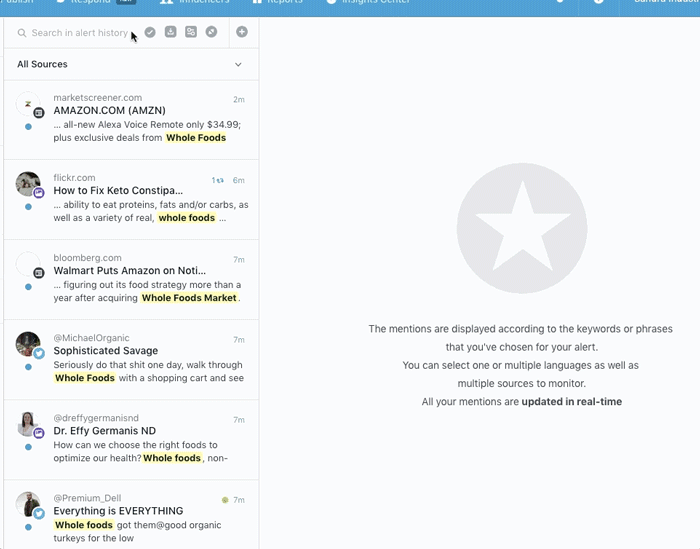Toggle the unread dot on the AMAZON.COM mention

28,127
